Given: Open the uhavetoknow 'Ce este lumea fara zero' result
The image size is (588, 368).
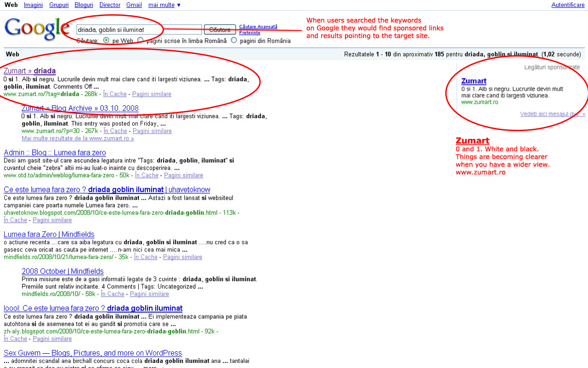Looking at the screenshot, I should coord(107,190).
